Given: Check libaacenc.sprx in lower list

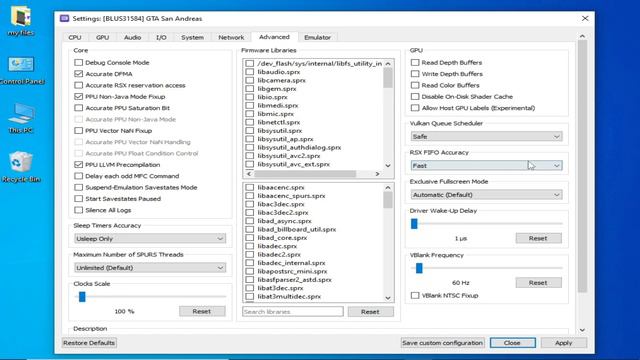Looking at the screenshot, I should 250,187.
